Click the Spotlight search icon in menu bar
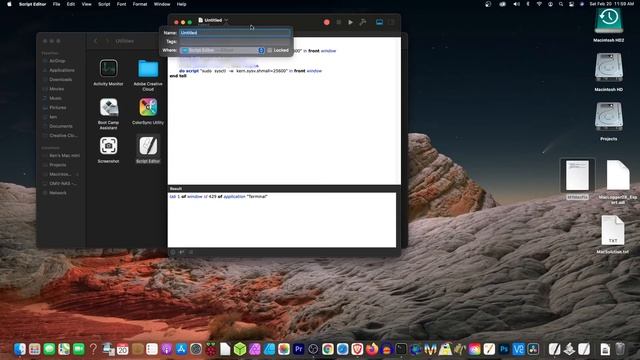 561,4
